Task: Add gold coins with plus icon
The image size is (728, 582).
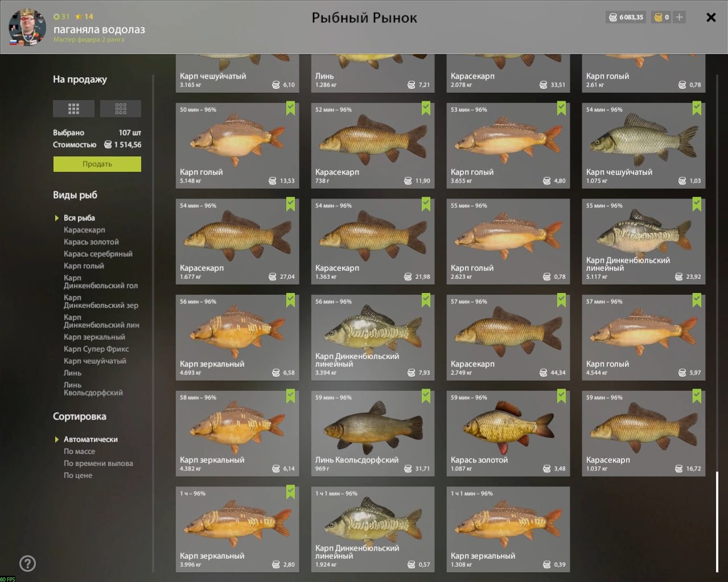Action: 679,17
